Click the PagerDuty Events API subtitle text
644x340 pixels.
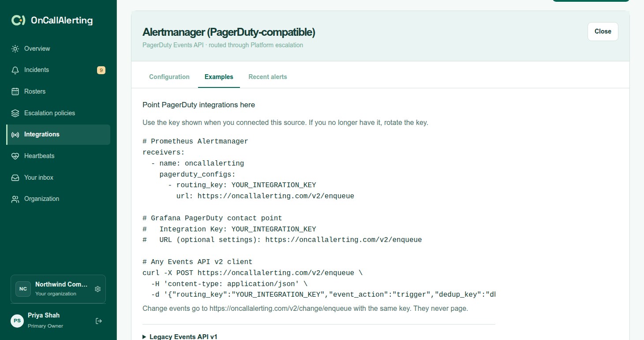[x=223, y=45]
